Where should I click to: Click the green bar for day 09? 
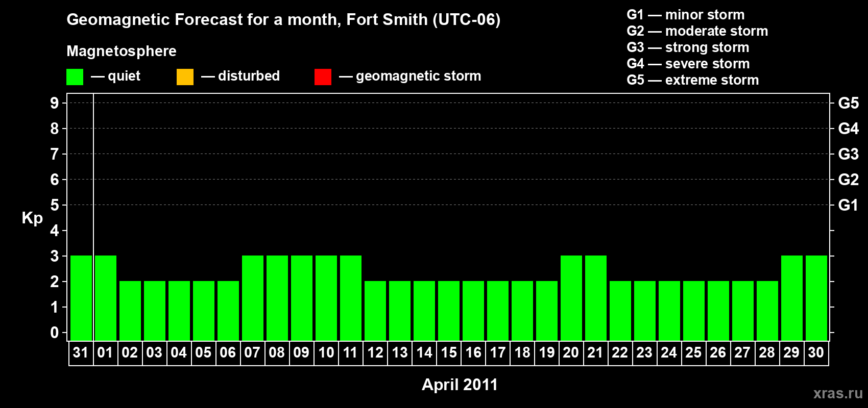tap(302, 298)
